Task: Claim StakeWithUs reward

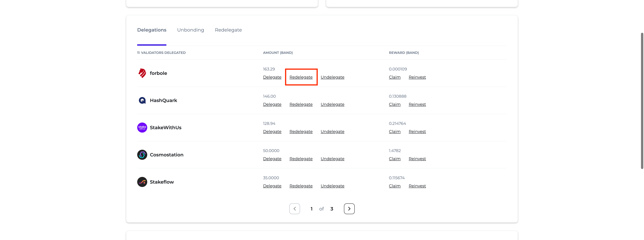Action: (x=395, y=132)
